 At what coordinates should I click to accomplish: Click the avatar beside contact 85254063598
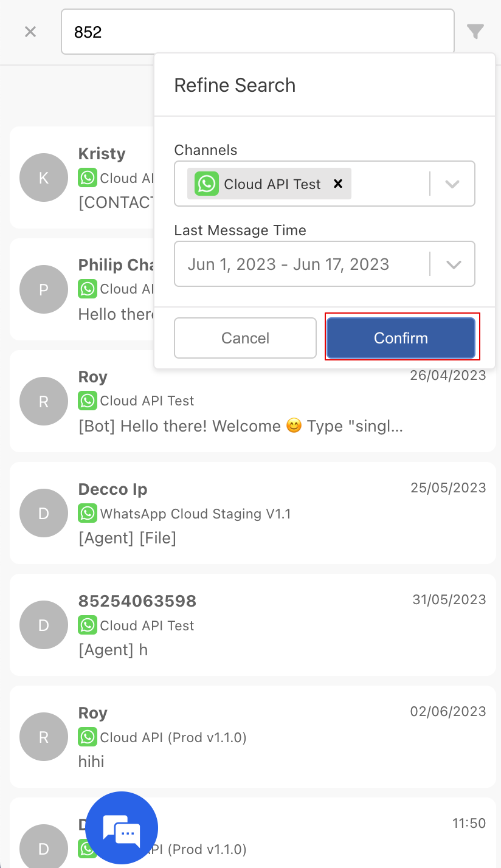(44, 625)
